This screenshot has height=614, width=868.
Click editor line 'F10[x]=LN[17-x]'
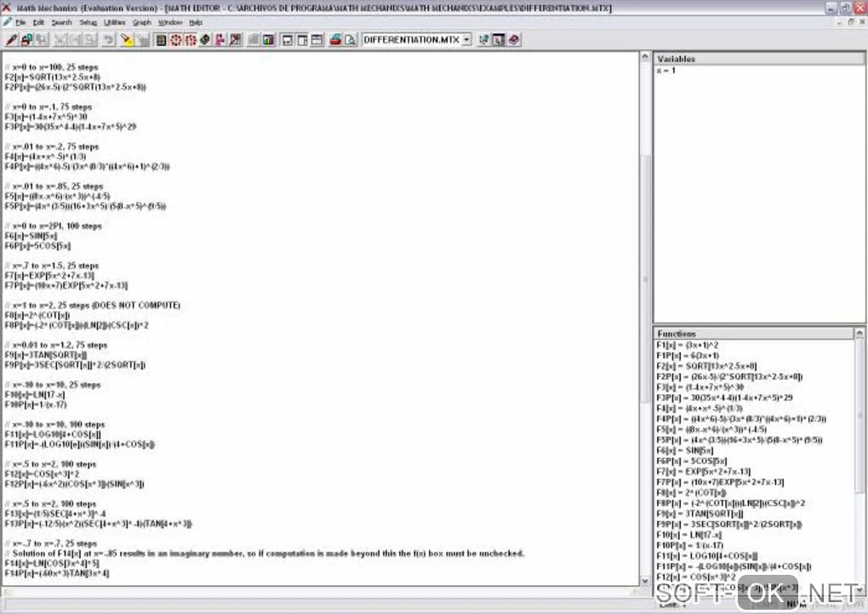(35, 395)
